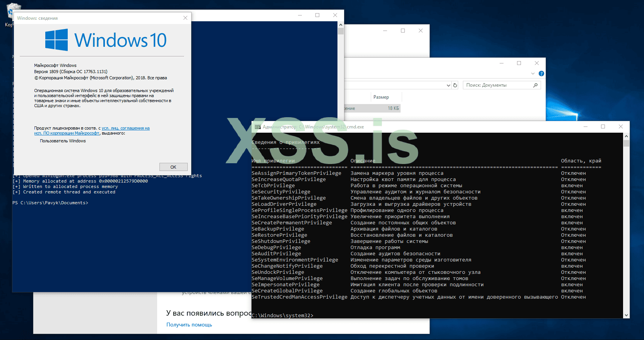Click the cmd.exe title bar icon
Viewport: 644px width, 340px height.
click(x=257, y=127)
